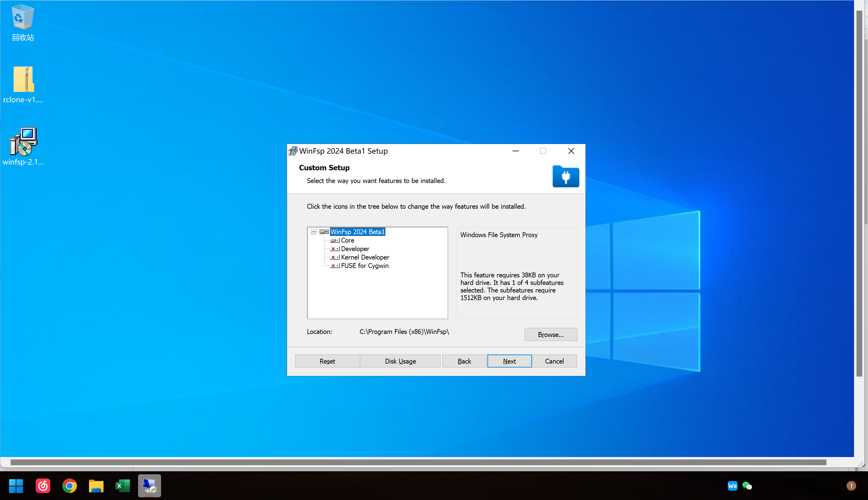Viewport: 868px width, 500px height.
Task: Go Back to the previous setup page
Action: coord(464,361)
